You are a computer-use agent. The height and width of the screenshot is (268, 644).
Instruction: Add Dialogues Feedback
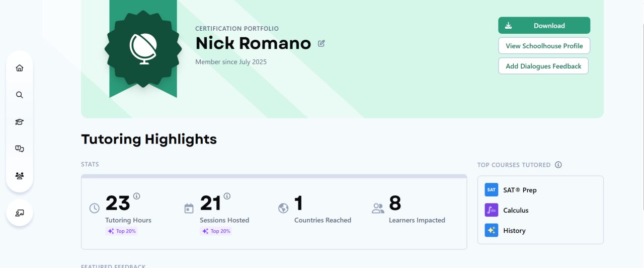coord(543,66)
